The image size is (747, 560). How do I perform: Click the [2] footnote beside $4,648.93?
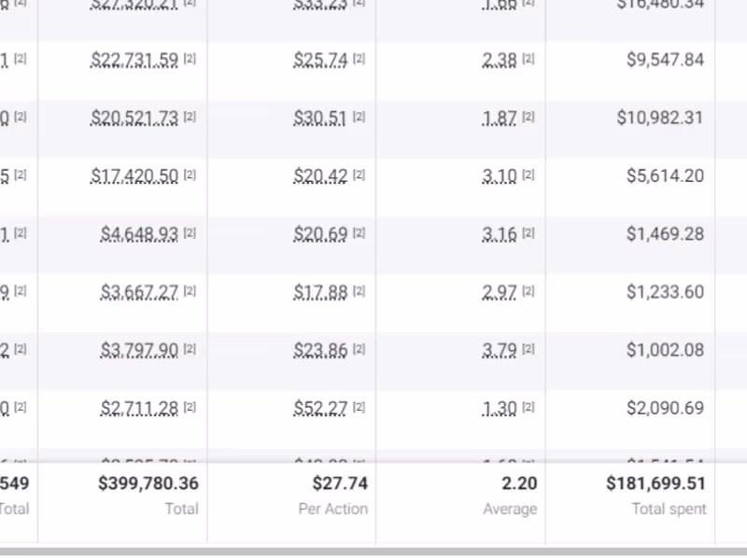(190, 233)
